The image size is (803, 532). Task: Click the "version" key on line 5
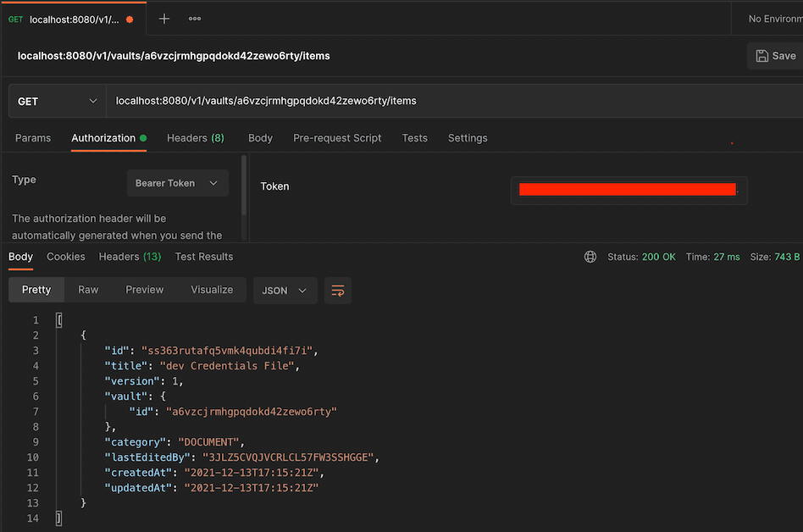(131, 381)
